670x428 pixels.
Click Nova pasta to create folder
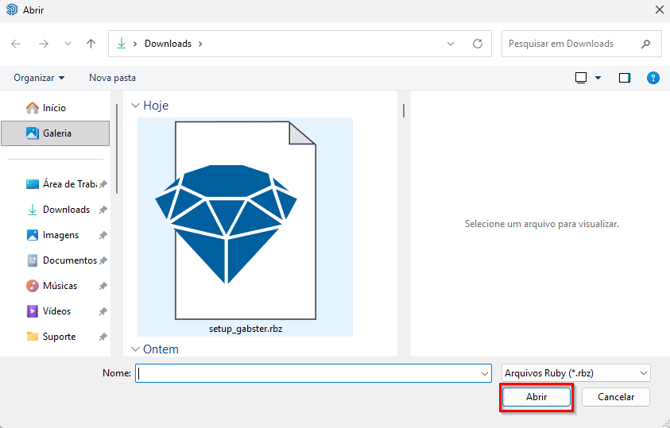(112, 77)
